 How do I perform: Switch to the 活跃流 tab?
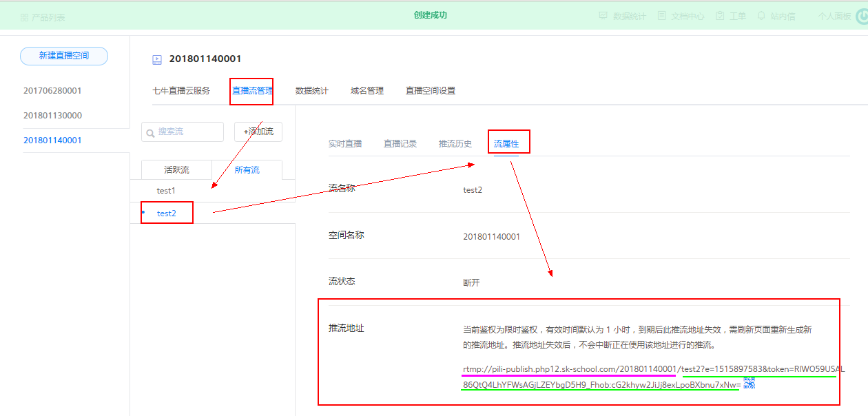tap(176, 169)
